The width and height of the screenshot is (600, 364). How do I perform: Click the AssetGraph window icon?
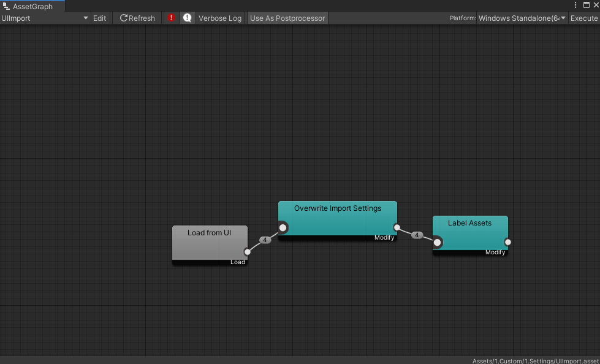point(6,5)
